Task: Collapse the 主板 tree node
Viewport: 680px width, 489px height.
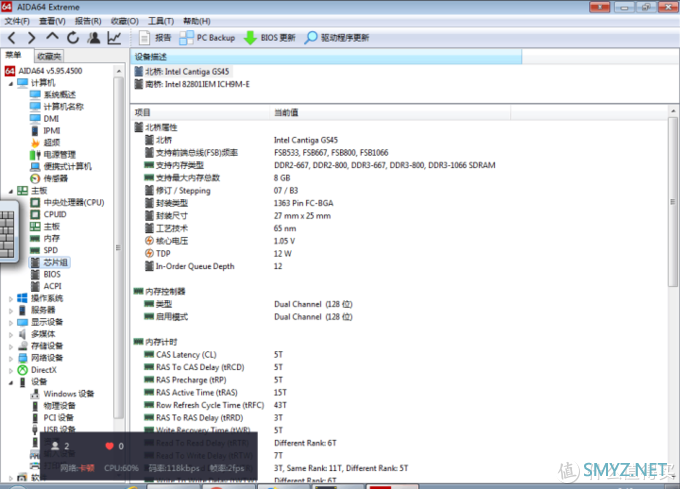Action: pyautogui.click(x=11, y=191)
